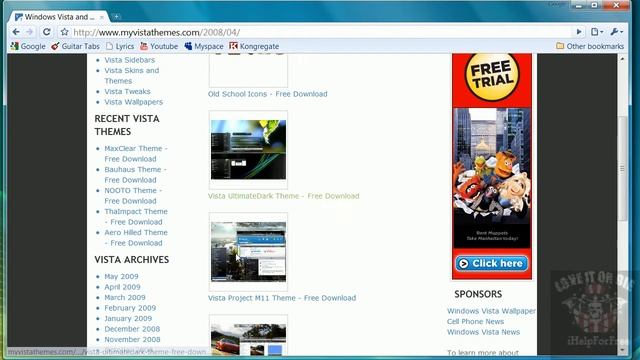The height and width of the screenshot is (360, 640).
Task: Open the Windows Vista Wallpaper sponsor link
Action: click(491, 311)
